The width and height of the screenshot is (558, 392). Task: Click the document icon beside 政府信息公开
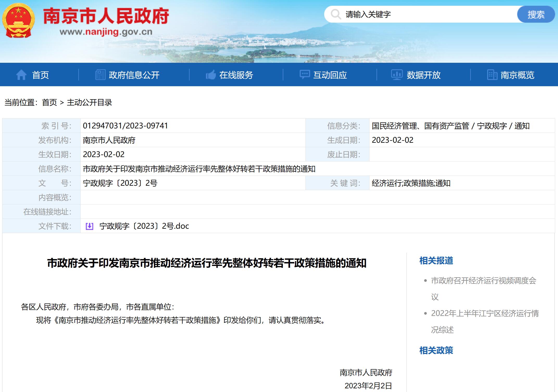[100, 75]
